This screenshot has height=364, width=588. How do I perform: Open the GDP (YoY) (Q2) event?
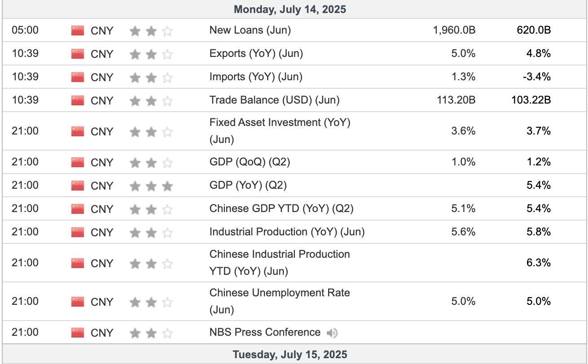[x=248, y=185]
